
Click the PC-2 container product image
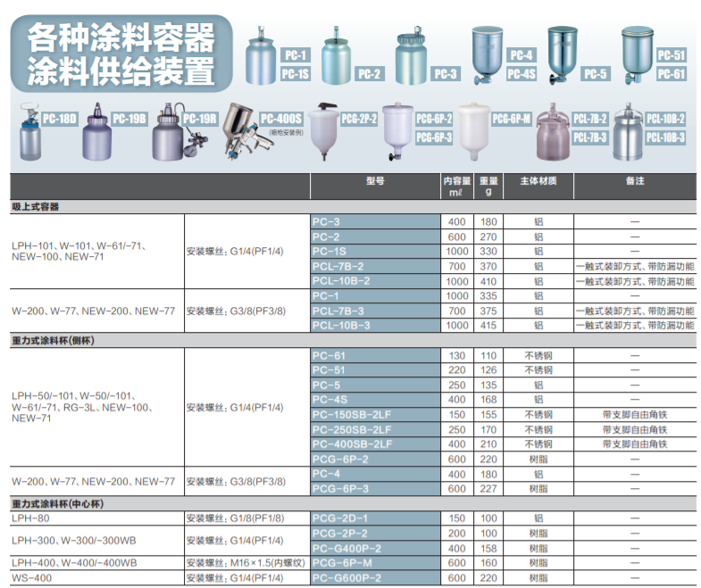(x=336, y=56)
